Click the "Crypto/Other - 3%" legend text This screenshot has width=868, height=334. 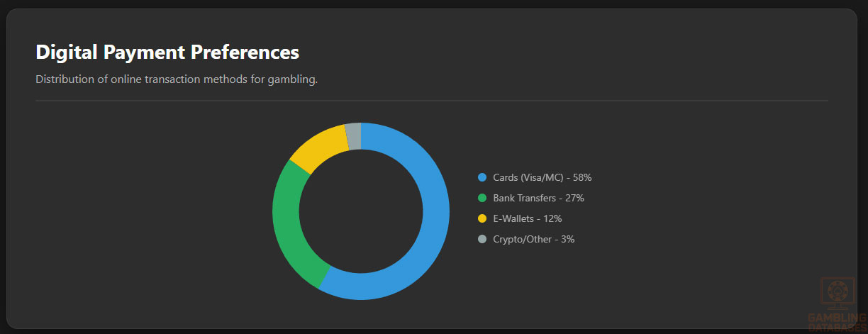click(533, 239)
